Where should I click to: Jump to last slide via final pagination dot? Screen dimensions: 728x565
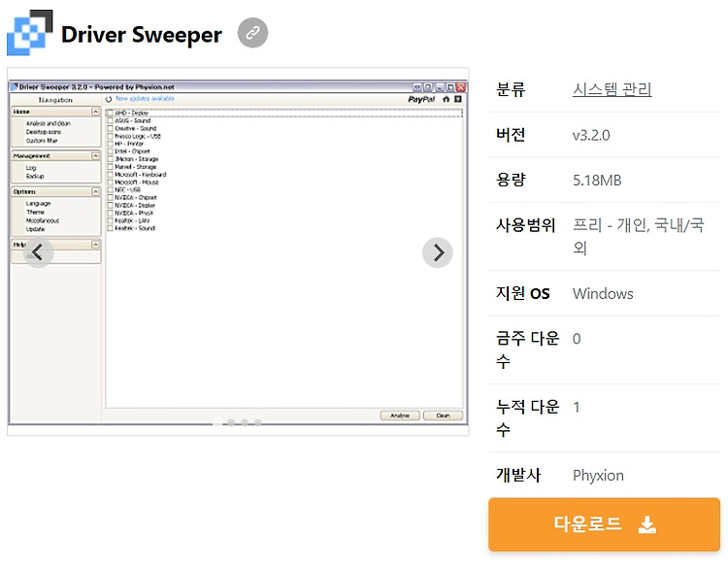click(x=258, y=422)
